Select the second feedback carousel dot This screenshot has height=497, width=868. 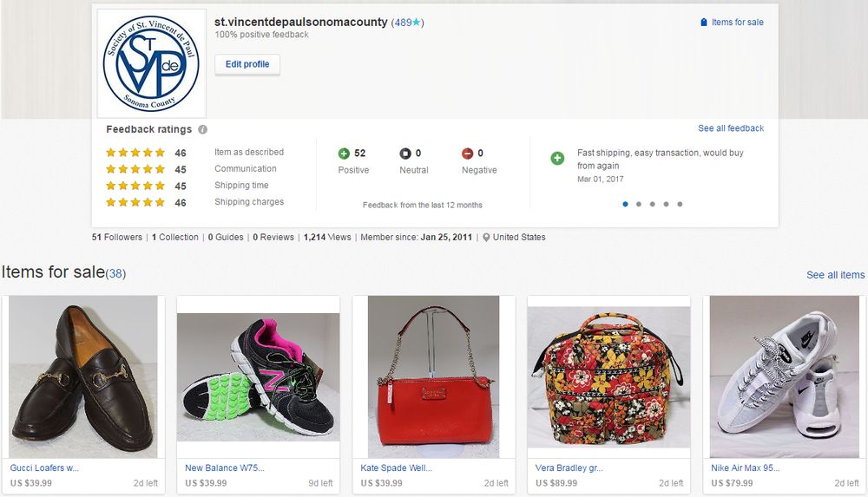[x=639, y=204]
